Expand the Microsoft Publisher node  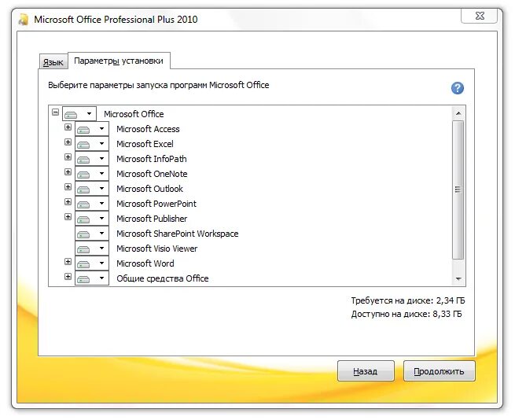pyautogui.click(x=68, y=216)
